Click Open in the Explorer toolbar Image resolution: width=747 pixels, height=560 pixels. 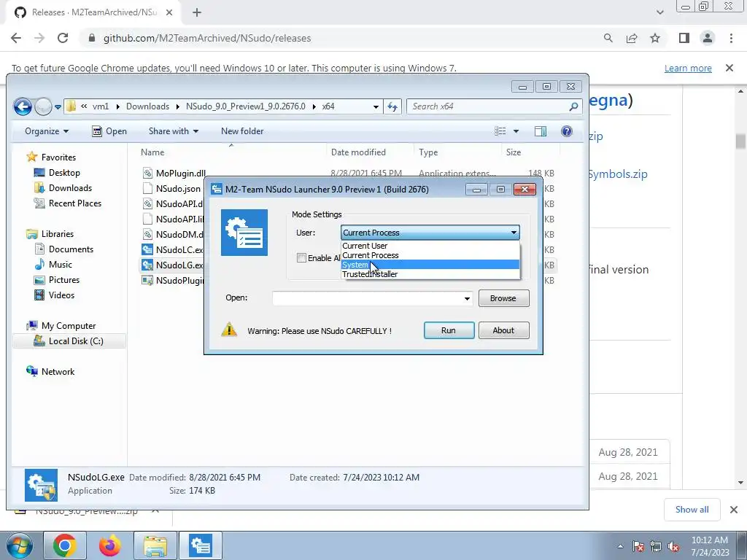tap(109, 131)
